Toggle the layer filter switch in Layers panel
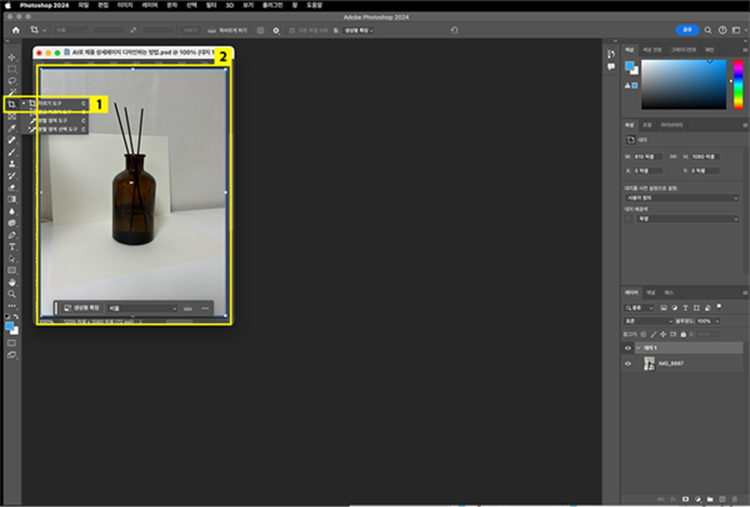Image resolution: width=750 pixels, height=507 pixels. [x=719, y=307]
